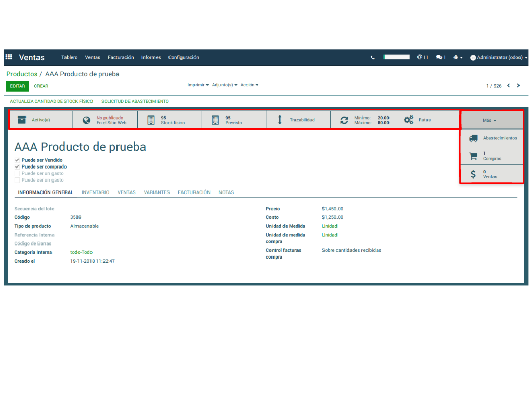Toggle the Puede ser comprado checkbox

click(x=17, y=167)
